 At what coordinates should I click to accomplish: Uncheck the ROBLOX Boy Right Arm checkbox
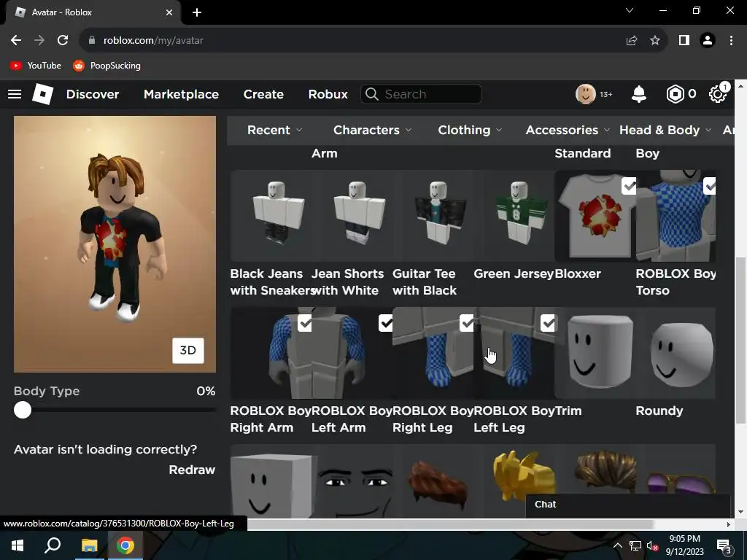click(305, 323)
